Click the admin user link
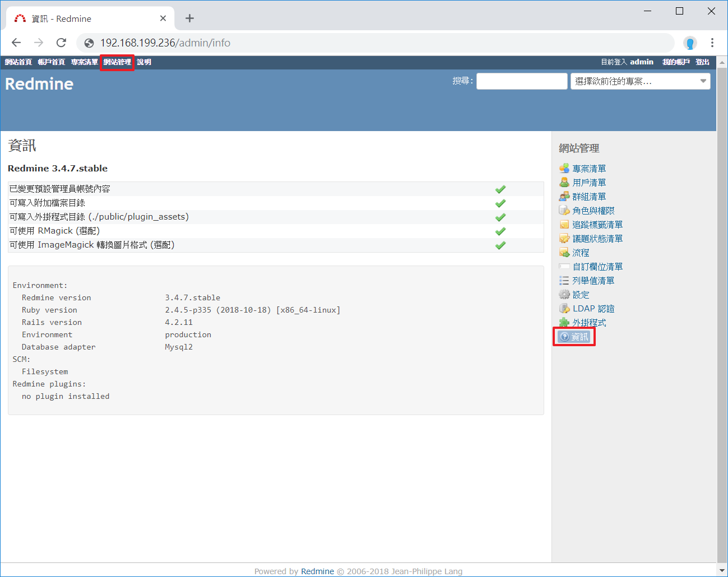 click(x=642, y=62)
